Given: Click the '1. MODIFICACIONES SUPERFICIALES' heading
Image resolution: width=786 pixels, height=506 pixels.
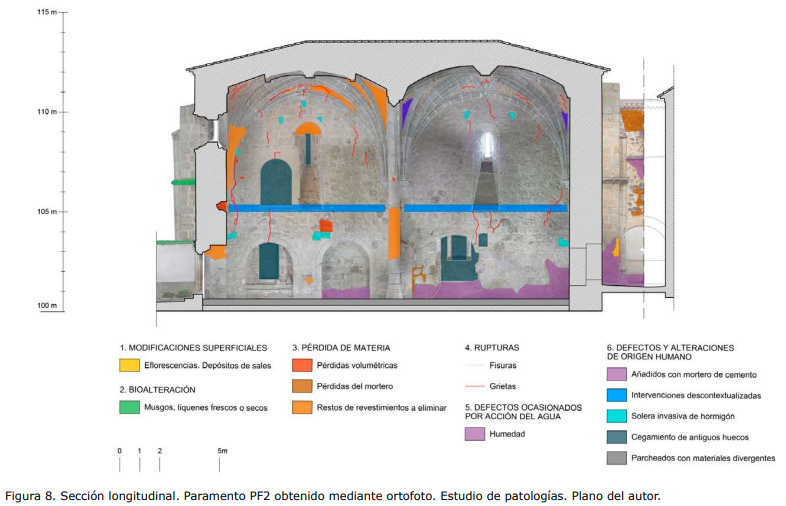Looking at the screenshot, I should pyautogui.click(x=193, y=348).
